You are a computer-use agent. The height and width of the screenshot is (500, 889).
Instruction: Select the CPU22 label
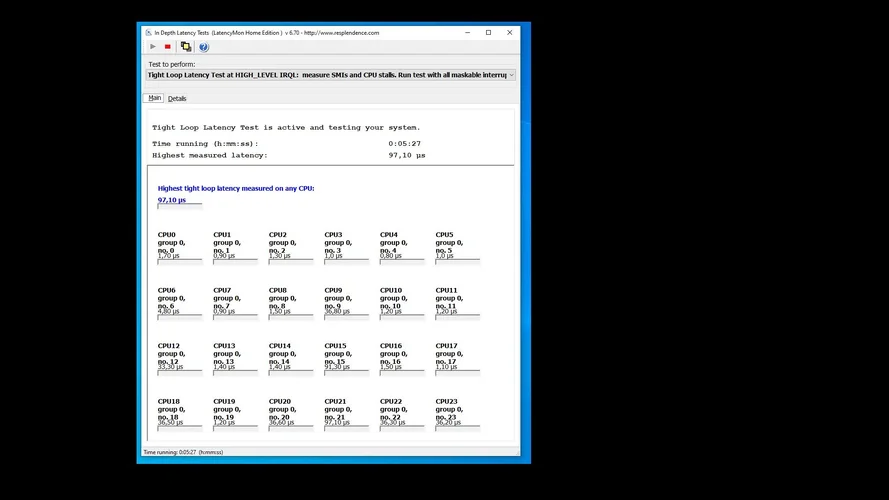pos(391,401)
